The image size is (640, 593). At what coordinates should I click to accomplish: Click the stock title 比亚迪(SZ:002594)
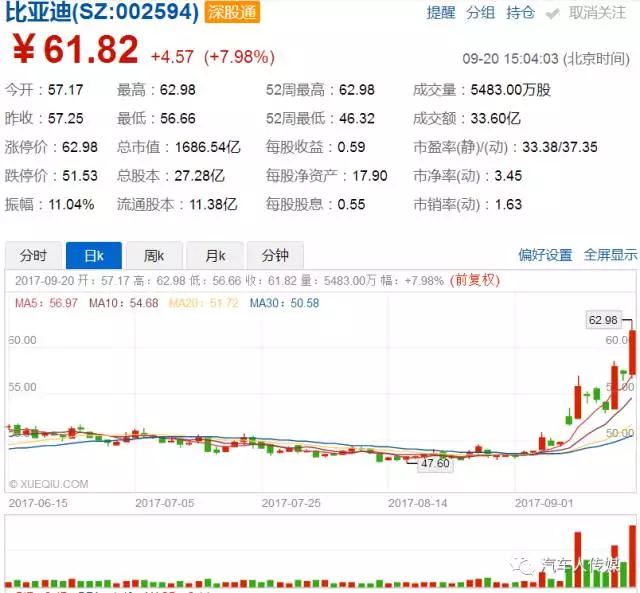[102, 12]
